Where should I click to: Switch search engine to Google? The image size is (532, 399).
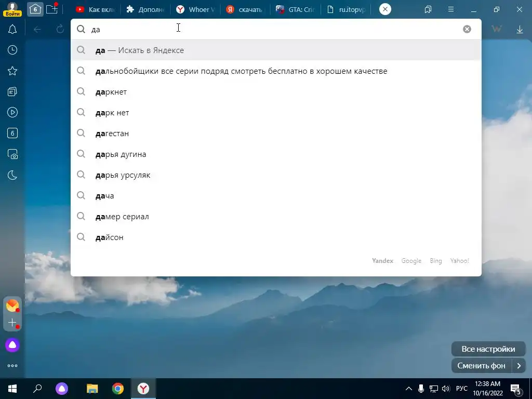[411, 261]
